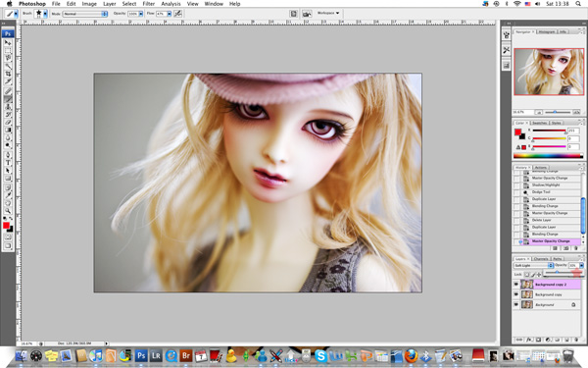588x368 pixels.
Task: Toggle lock image pixels in Layers
Action: pyautogui.click(x=533, y=275)
